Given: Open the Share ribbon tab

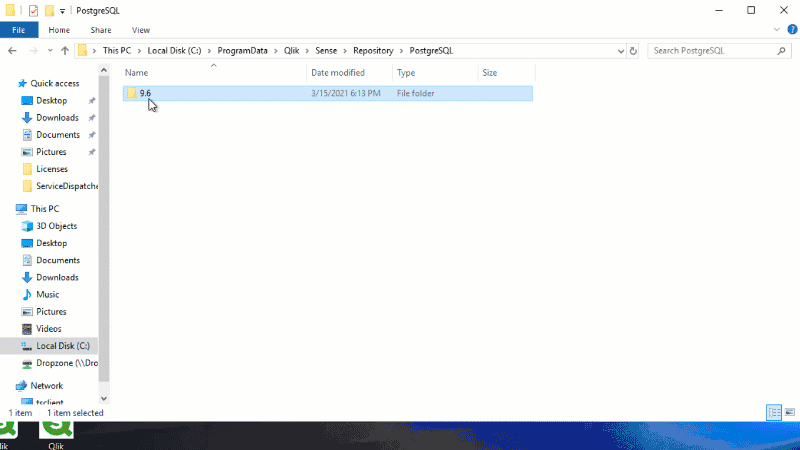Looking at the screenshot, I should 100,30.
